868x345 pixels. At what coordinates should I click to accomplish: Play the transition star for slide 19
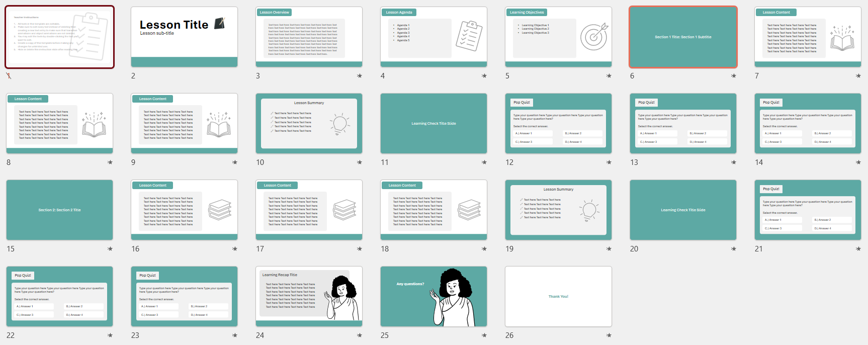point(609,249)
